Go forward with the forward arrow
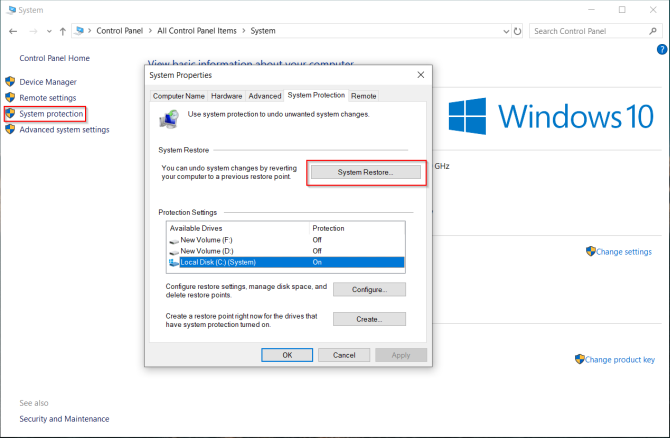Viewport: 670px width, 438px height. tap(33, 31)
